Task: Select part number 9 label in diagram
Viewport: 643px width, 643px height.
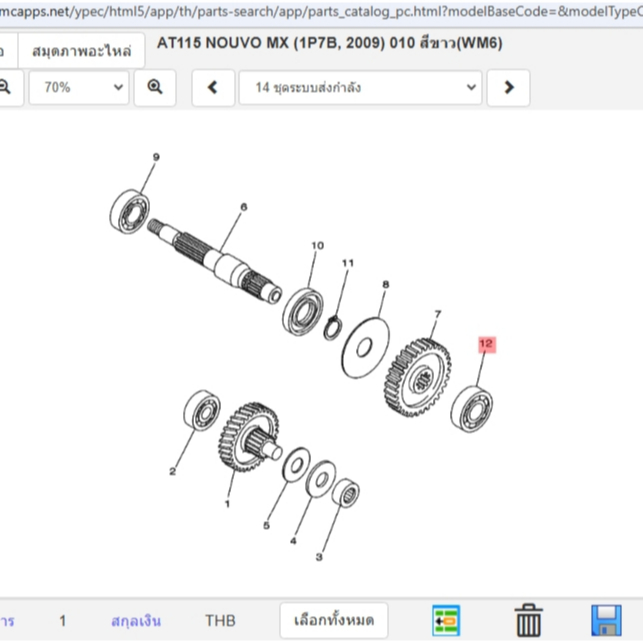Action: (x=156, y=157)
